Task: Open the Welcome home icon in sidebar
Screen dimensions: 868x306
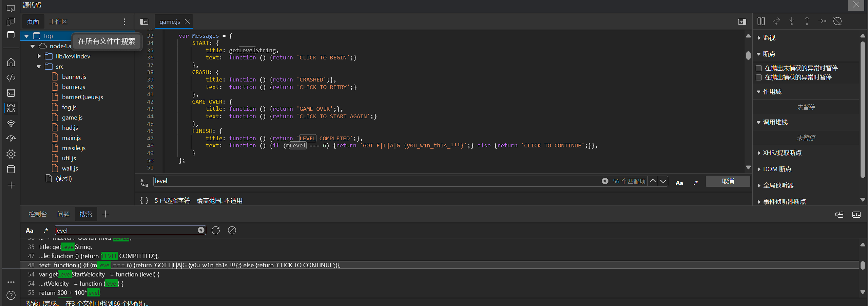Action: click(x=11, y=62)
